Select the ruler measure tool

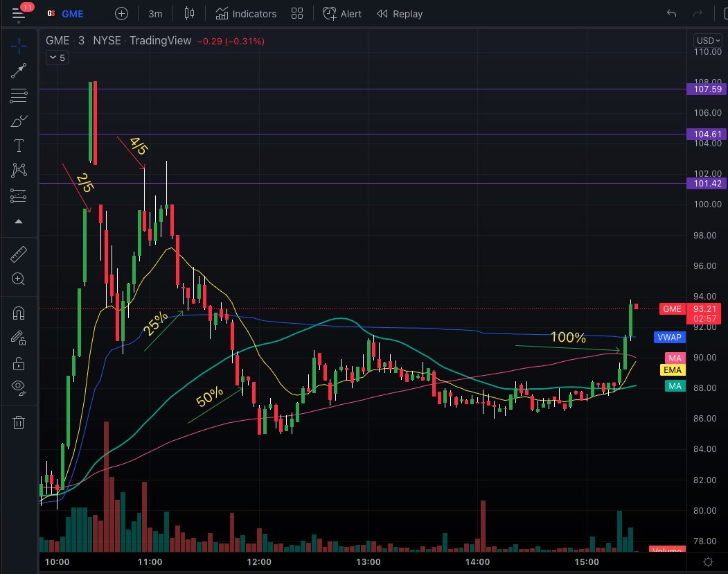[x=19, y=254]
